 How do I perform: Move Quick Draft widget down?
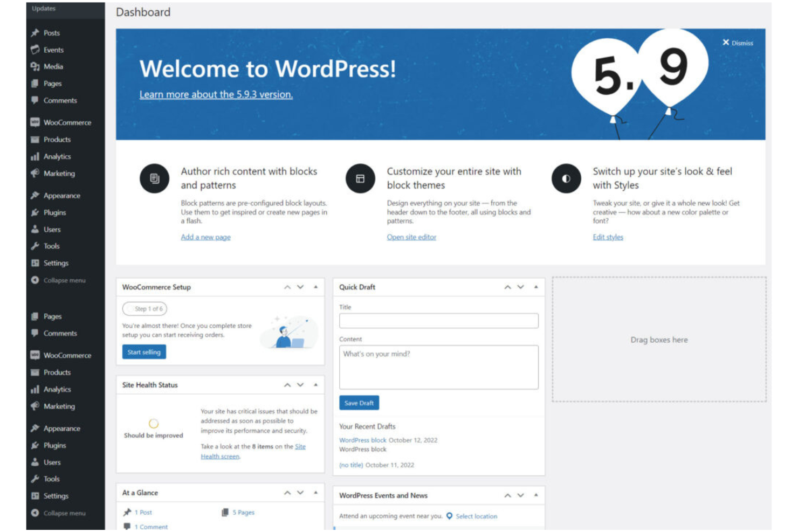coord(520,287)
